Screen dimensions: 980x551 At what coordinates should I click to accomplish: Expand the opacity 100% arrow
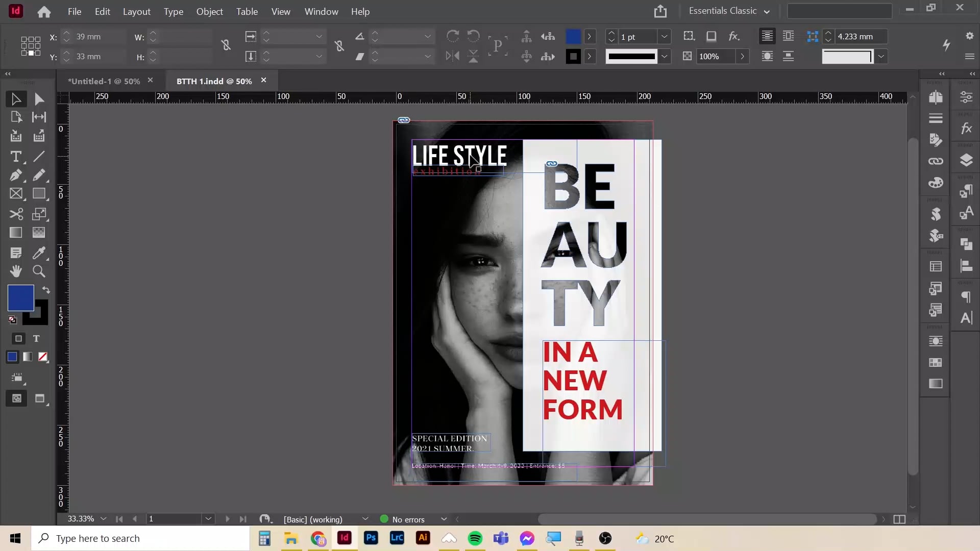[742, 57]
